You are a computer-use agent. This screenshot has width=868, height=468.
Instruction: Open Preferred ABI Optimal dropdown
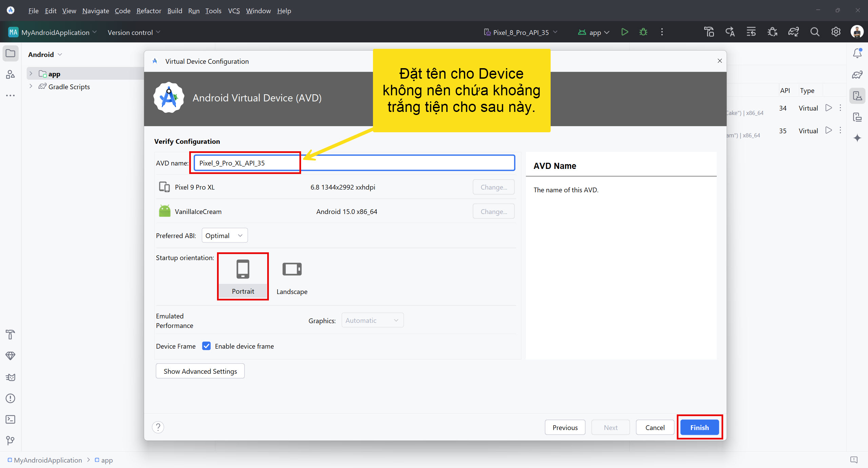coord(224,235)
